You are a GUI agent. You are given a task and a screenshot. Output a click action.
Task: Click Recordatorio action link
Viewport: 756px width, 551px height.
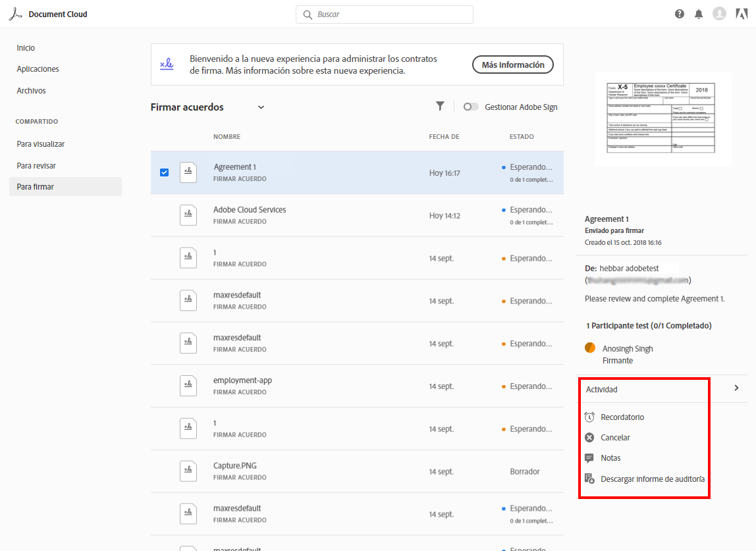tap(622, 417)
